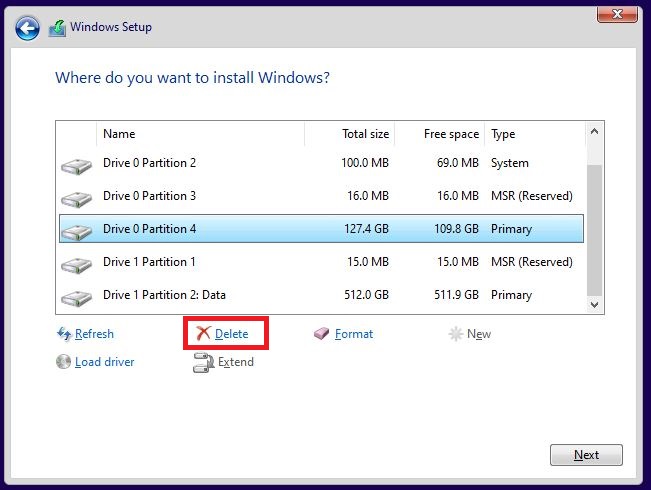This screenshot has height=490, width=651.
Task: Click MSR (Reserved) type for Drive 0 Partition 3
Action: coord(532,196)
